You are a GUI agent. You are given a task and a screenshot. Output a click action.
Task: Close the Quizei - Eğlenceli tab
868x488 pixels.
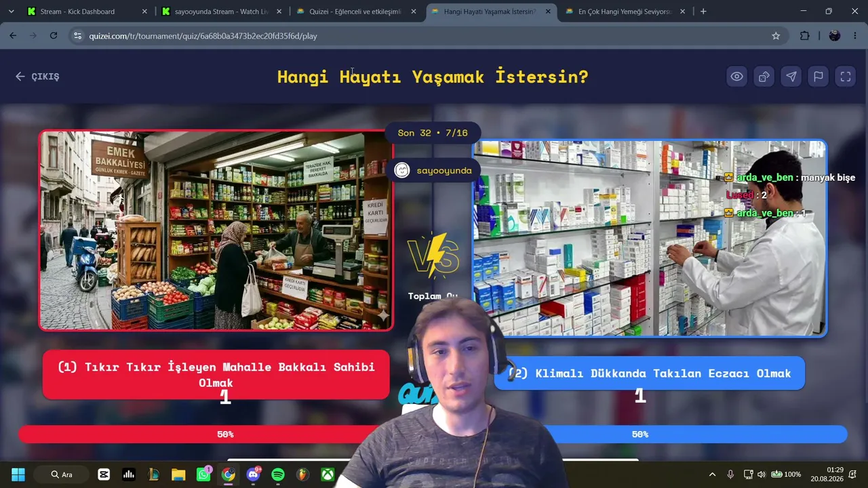pos(414,12)
